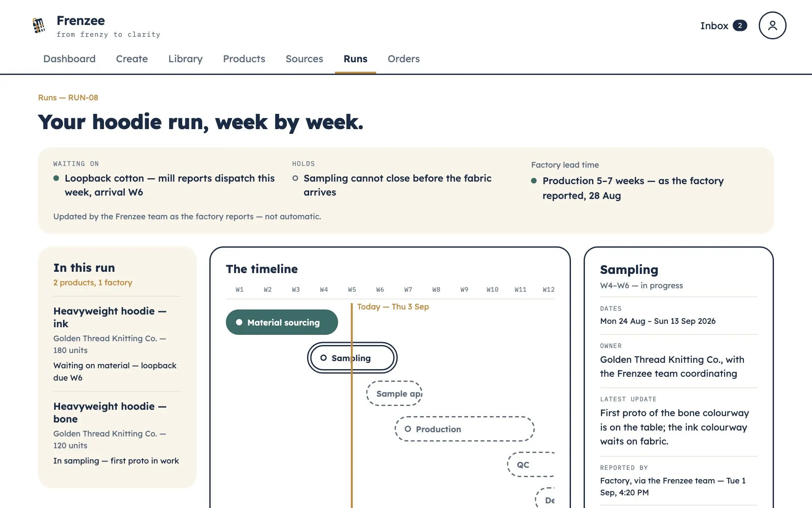Navigate to the Products tab

[x=244, y=59]
